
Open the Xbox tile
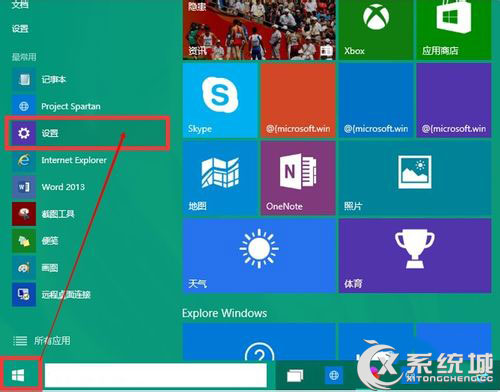[376, 30]
